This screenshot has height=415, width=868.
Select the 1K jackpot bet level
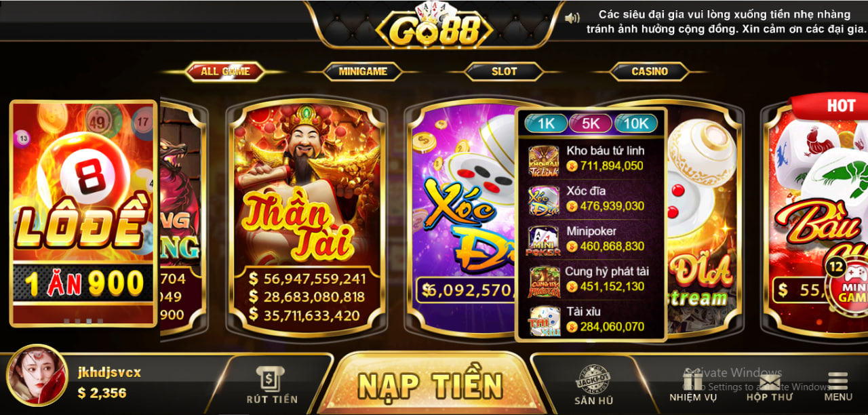[547, 123]
